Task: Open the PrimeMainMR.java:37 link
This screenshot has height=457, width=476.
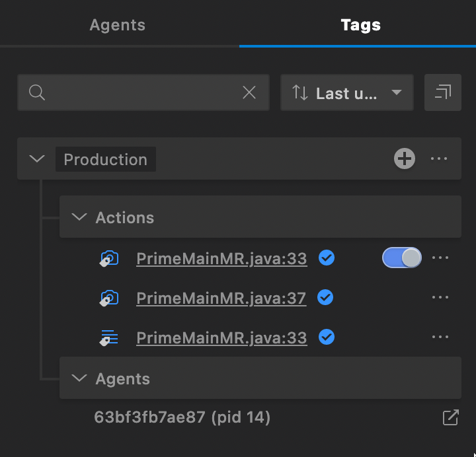Action: pos(221,299)
